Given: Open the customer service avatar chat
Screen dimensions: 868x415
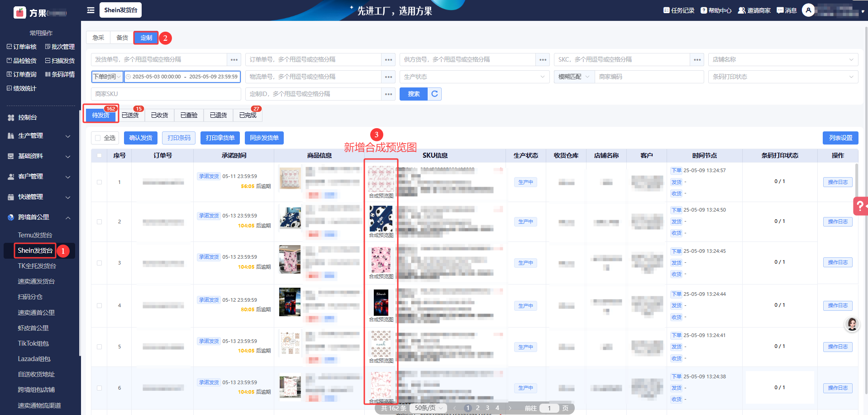Looking at the screenshot, I should pyautogui.click(x=852, y=324).
